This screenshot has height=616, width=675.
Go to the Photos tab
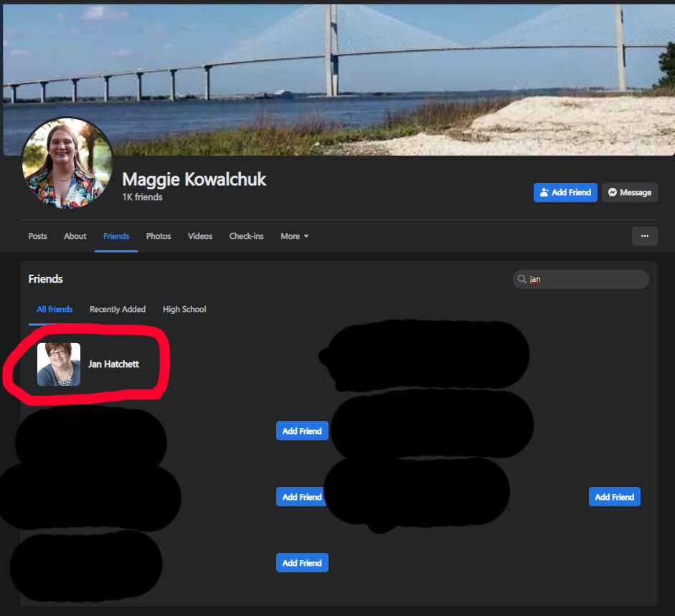(159, 236)
